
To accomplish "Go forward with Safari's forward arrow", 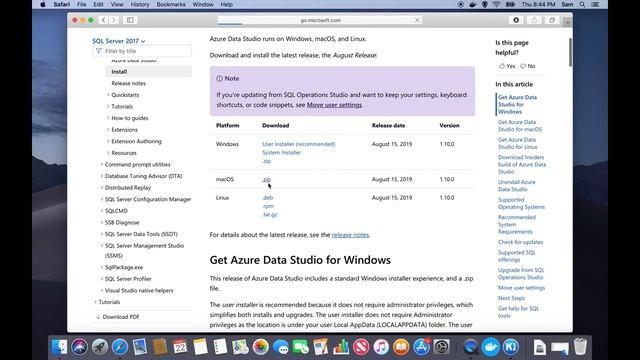I will pos(114,20).
